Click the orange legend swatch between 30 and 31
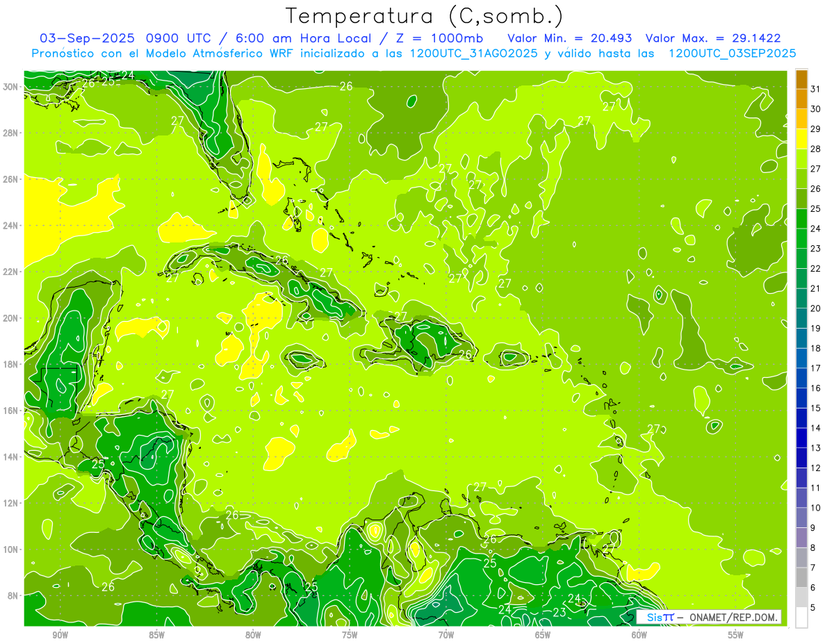 [x=801, y=99]
